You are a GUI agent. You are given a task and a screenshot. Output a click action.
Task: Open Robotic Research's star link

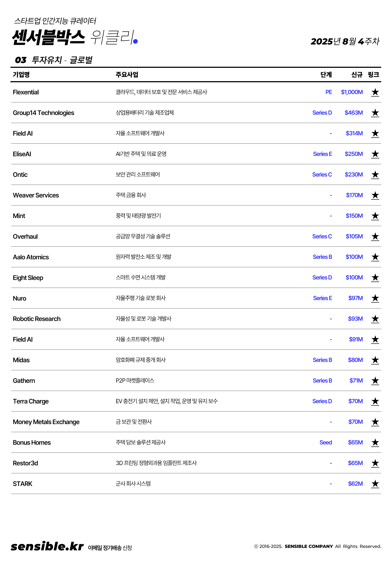pos(375,319)
